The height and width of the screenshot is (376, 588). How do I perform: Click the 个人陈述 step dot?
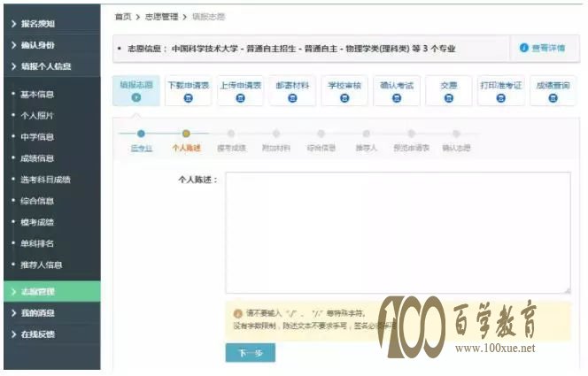[186, 134]
